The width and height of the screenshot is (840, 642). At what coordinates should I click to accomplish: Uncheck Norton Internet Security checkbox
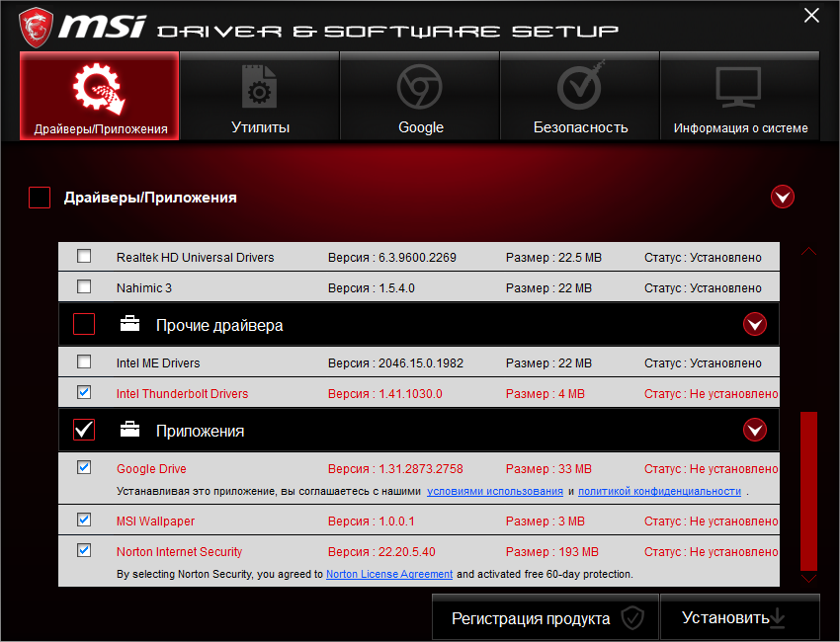[84, 550]
